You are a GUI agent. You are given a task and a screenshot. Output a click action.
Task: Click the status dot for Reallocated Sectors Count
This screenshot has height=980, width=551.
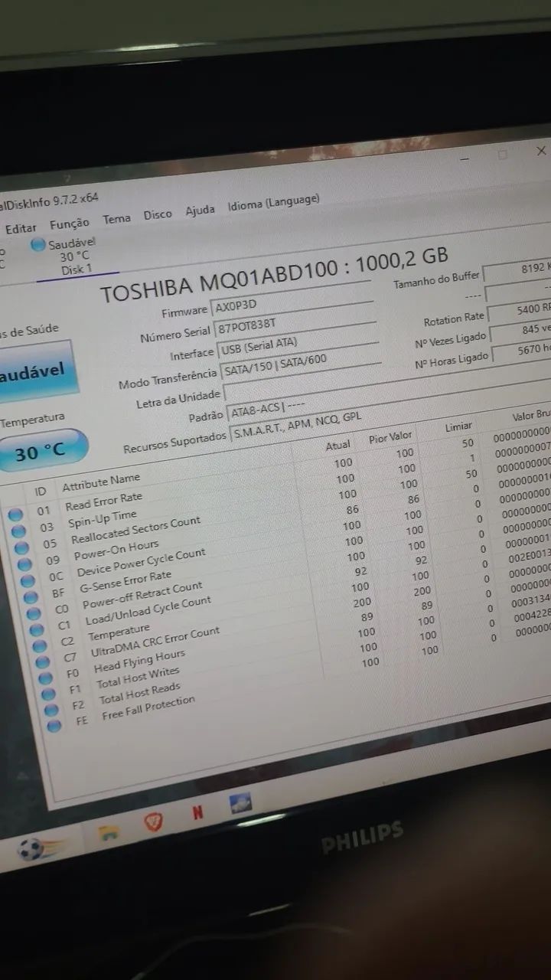coord(22,548)
